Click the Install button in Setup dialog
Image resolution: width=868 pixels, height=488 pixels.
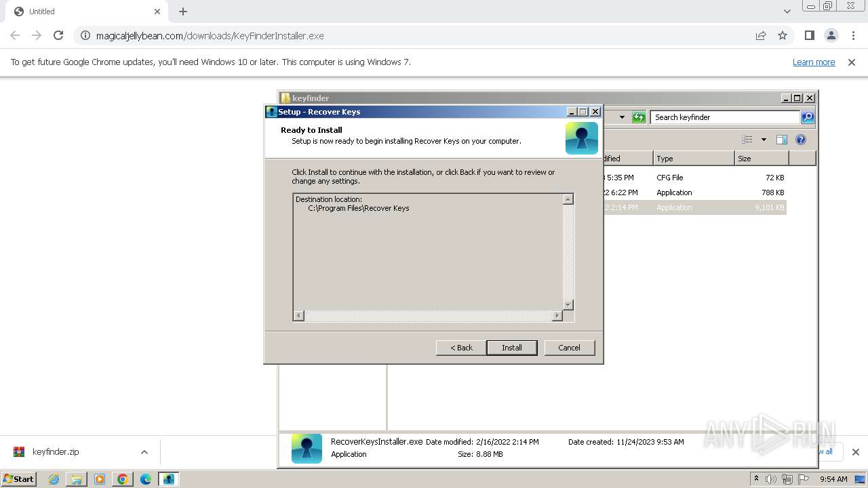coord(512,348)
